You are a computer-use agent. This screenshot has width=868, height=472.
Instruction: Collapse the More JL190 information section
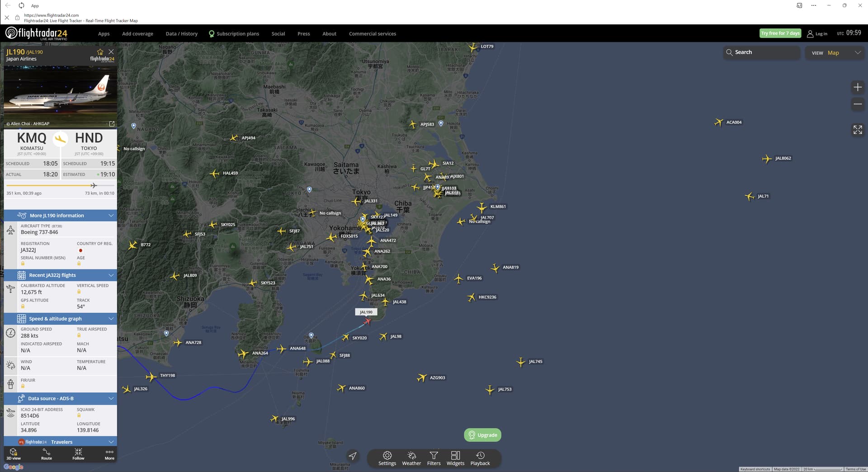[111, 215]
